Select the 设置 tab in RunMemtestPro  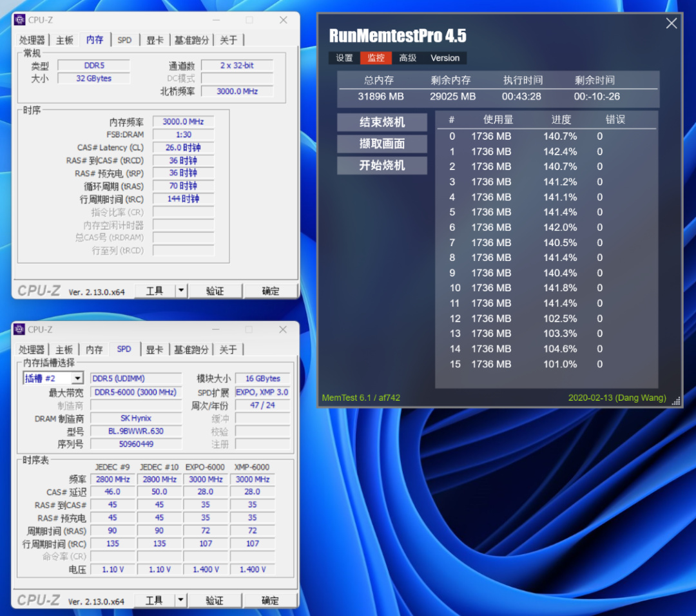point(344,58)
